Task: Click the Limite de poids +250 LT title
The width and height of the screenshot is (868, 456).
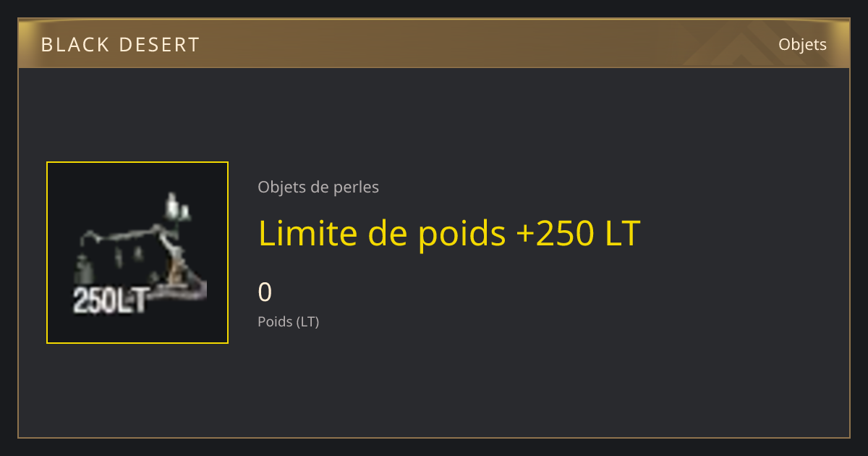Action: click(449, 233)
